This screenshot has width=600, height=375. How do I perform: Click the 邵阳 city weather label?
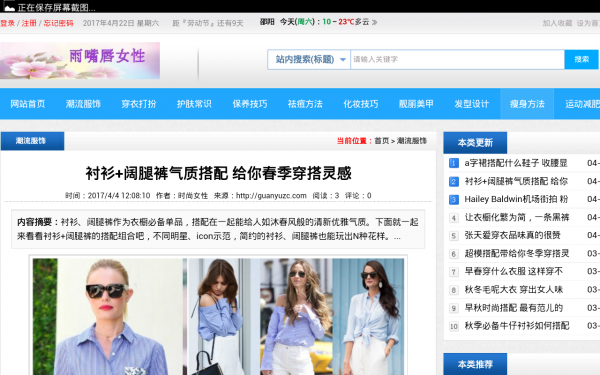267,22
